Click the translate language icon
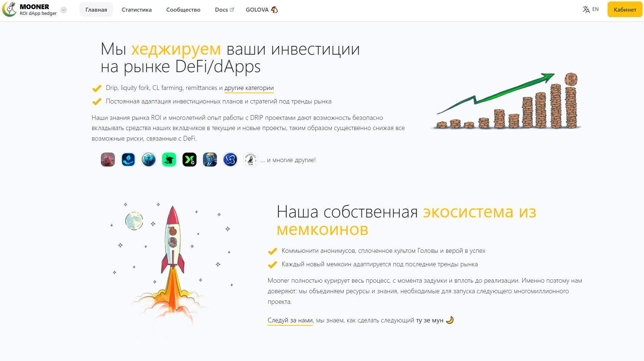This screenshot has width=644, height=361. [x=586, y=9]
